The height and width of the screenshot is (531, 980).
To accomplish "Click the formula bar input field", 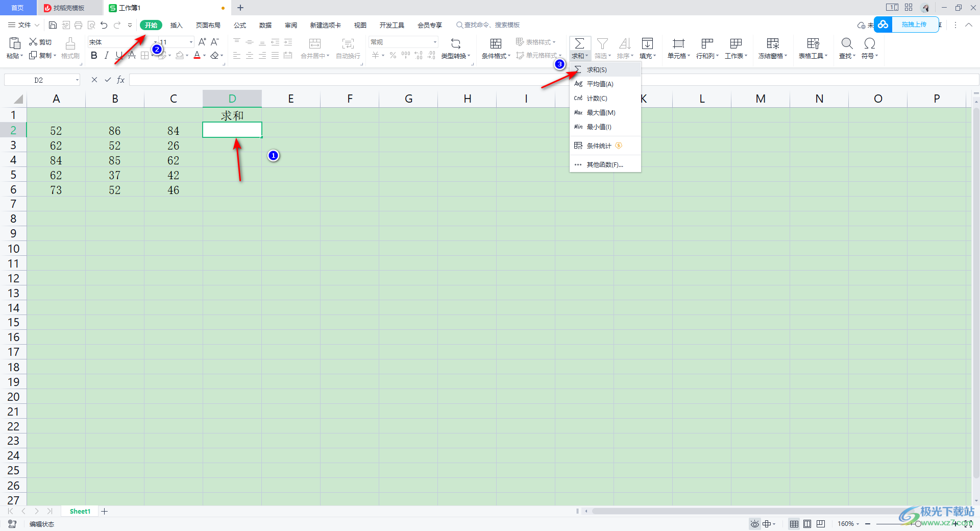I will [x=554, y=80].
